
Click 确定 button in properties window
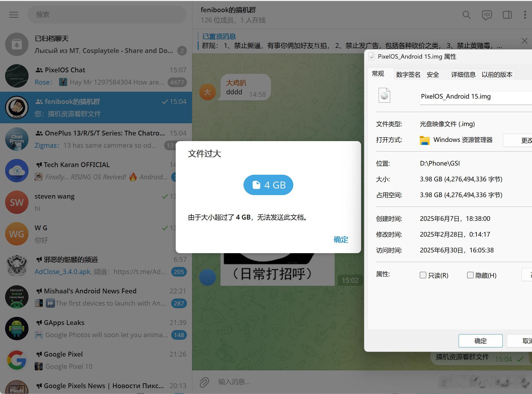tap(480, 341)
